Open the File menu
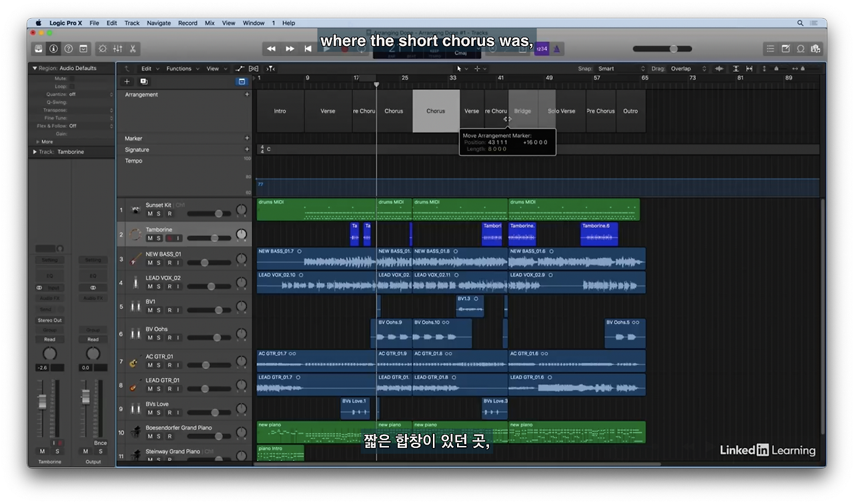854x504 pixels. click(x=94, y=23)
